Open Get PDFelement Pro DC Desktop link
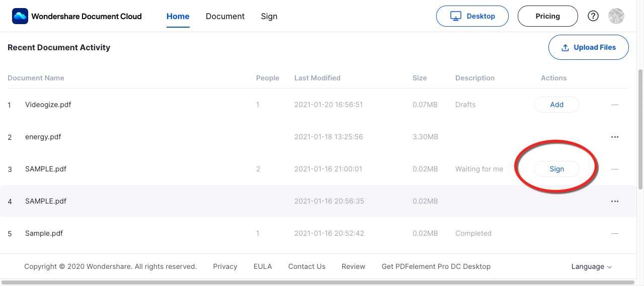This screenshot has width=644, height=286. point(436,266)
